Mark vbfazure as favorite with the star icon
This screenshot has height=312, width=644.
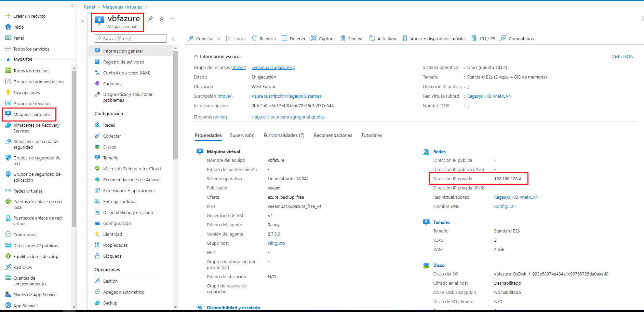point(162,18)
